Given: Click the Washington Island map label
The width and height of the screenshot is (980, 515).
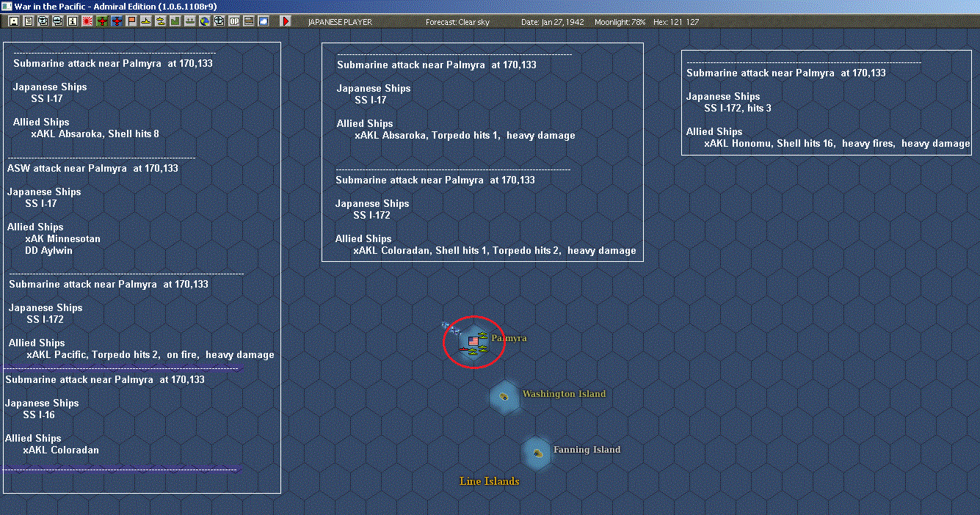Looking at the screenshot, I should (x=564, y=394).
